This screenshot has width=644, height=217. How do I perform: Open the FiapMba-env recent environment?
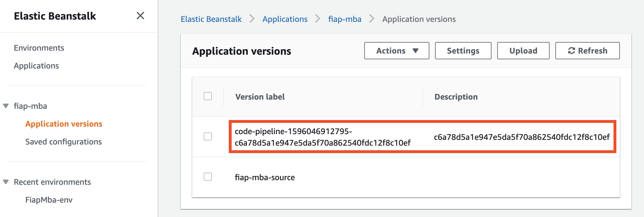(49, 200)
